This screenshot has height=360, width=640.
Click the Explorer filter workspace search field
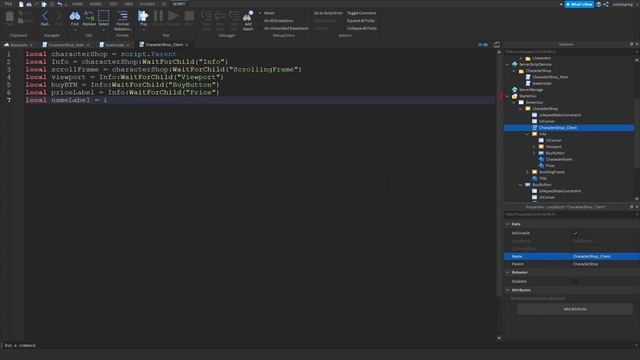pos(569,52)
